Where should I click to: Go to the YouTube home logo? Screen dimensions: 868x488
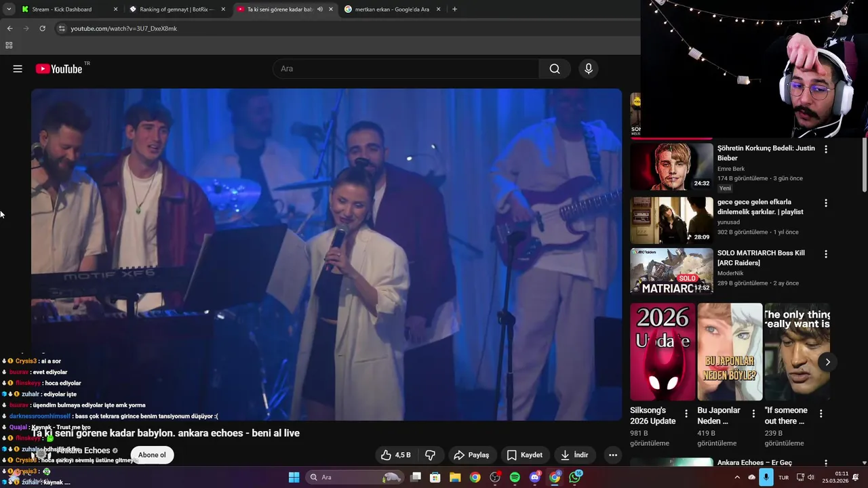click(x=59, y=68)
